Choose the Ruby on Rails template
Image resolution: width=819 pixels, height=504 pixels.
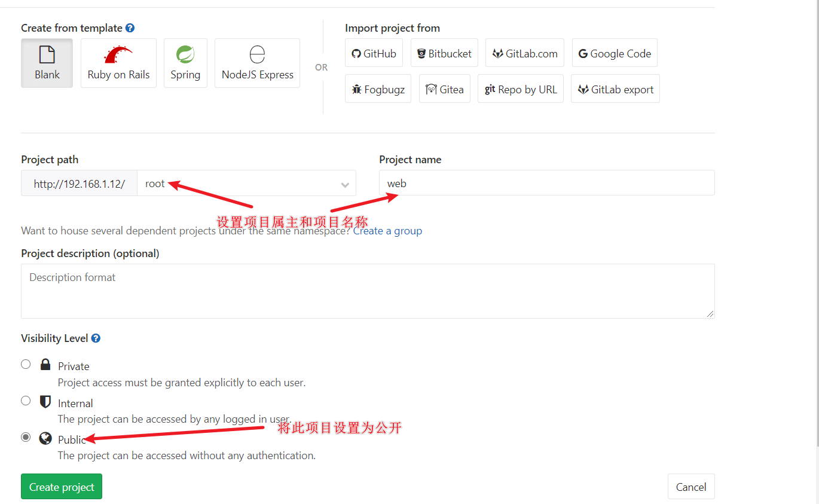pos(118,63)
